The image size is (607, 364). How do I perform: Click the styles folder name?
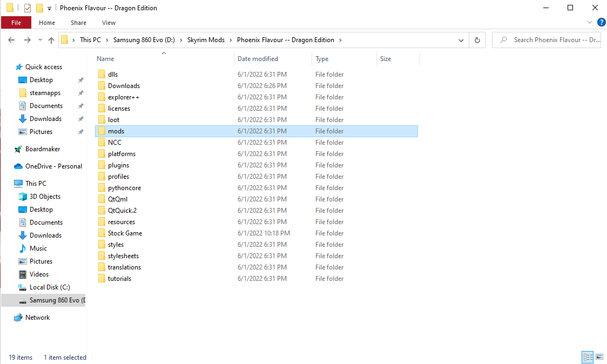[116, 245]
